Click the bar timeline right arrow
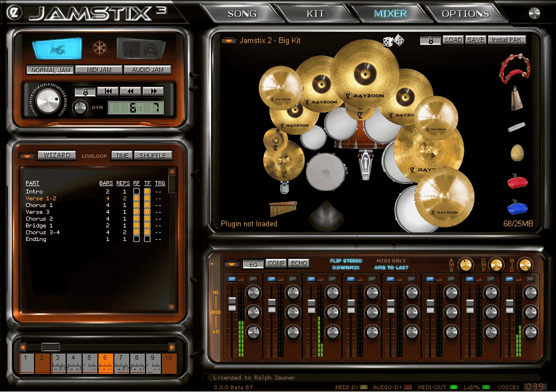This screenshot has width=556, height=392. tap(172, 347)
